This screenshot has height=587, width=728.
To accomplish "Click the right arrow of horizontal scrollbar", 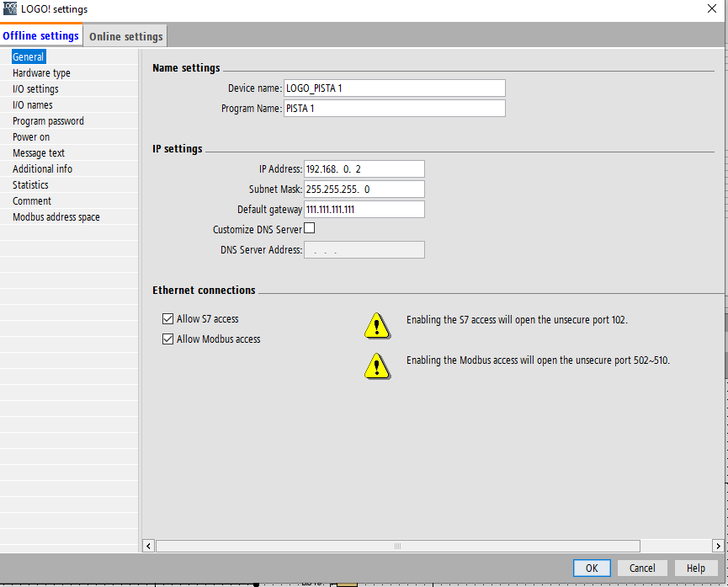I will tap(718, 546).
